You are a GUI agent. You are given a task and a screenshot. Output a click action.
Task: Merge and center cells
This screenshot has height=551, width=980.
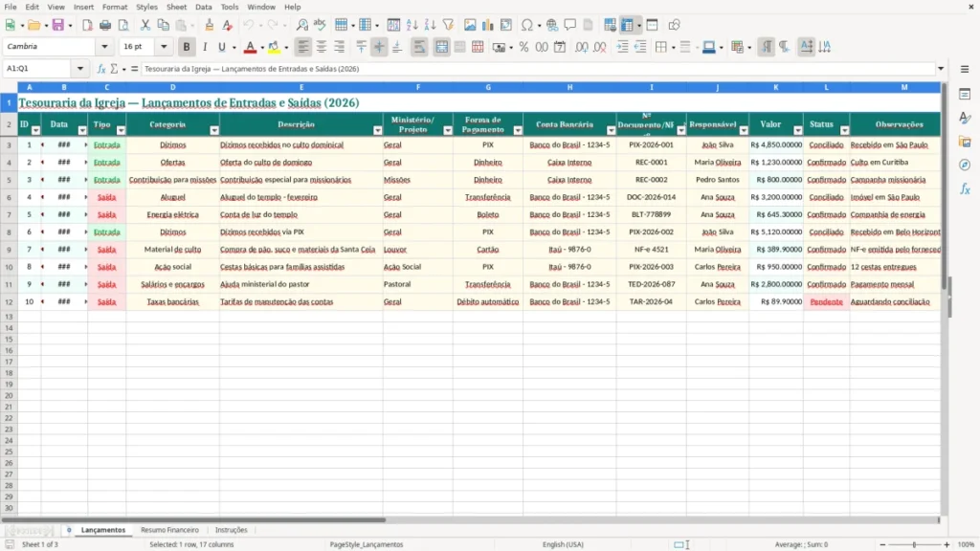point(441,47)
